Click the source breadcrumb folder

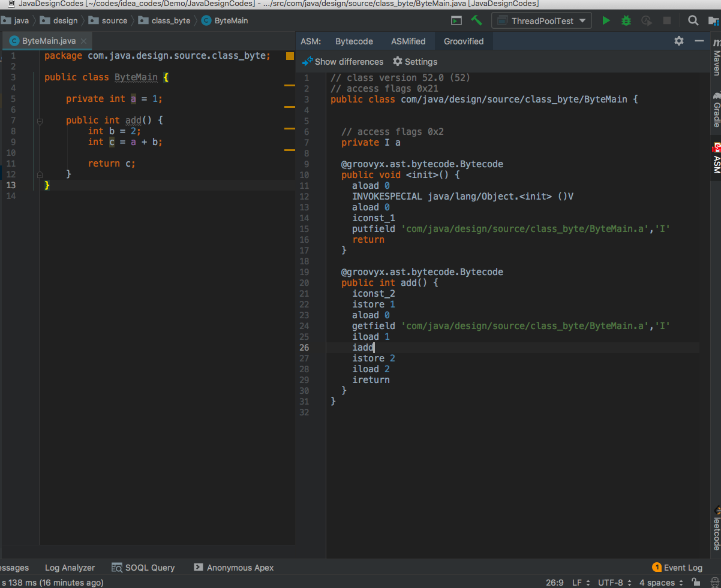(x=108, y=20)
